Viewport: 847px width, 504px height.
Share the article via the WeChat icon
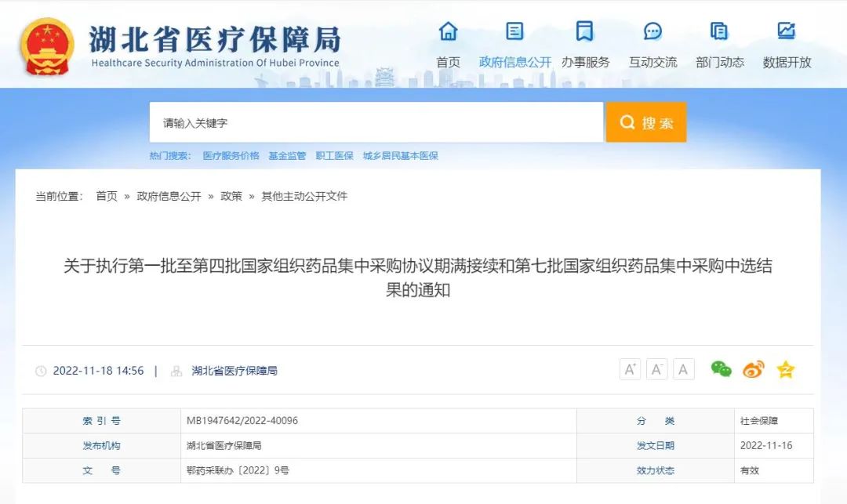722,369
